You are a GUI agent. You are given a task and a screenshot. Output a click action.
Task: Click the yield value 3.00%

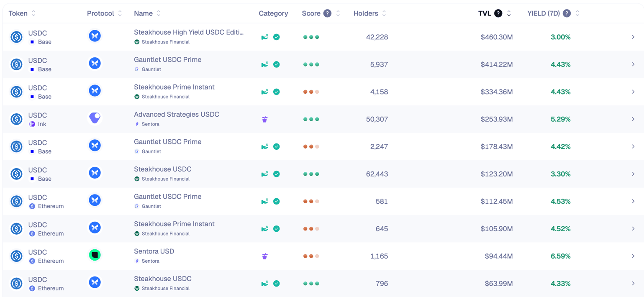click(561, 37)
